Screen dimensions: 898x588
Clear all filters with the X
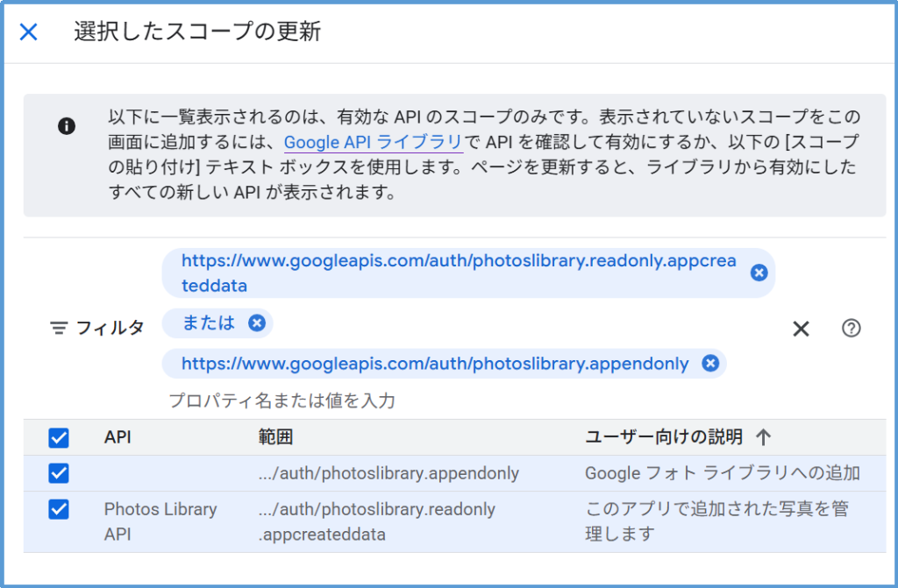[801, 329]
